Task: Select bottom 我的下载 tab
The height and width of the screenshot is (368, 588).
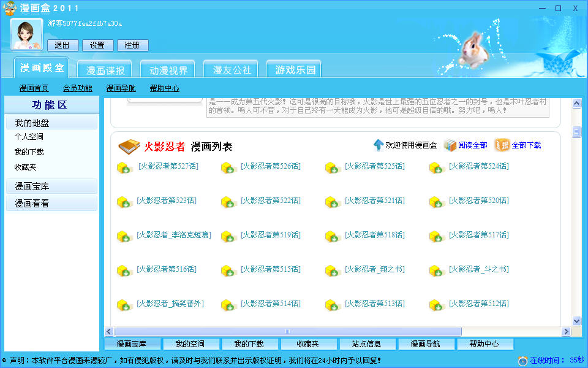Action: click(249, 343)
